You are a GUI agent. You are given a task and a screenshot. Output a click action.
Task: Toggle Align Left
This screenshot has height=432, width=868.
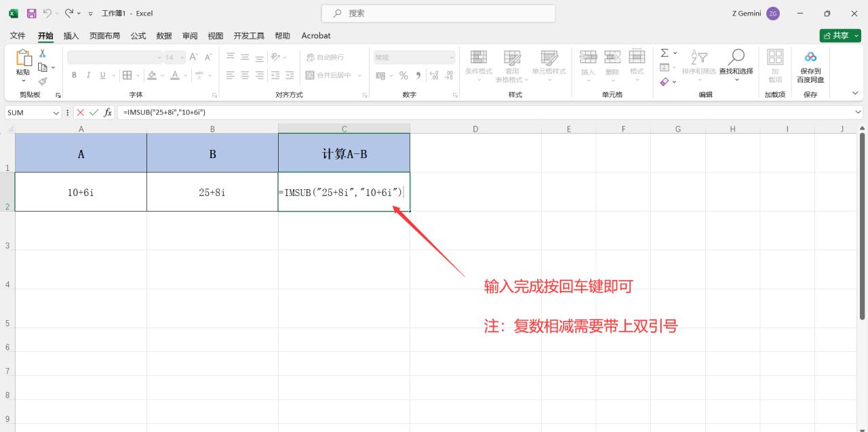click(x=231, y=75)
